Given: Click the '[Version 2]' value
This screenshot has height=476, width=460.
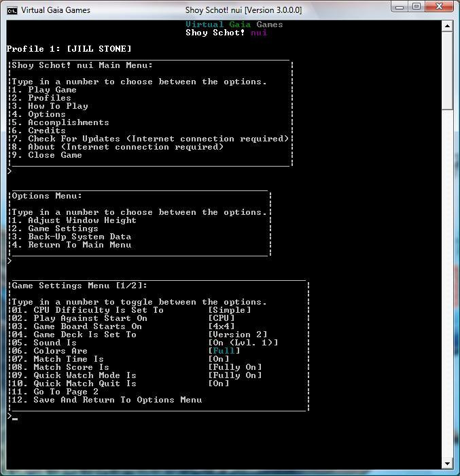Looking at the screenshot, I should 238,335.
